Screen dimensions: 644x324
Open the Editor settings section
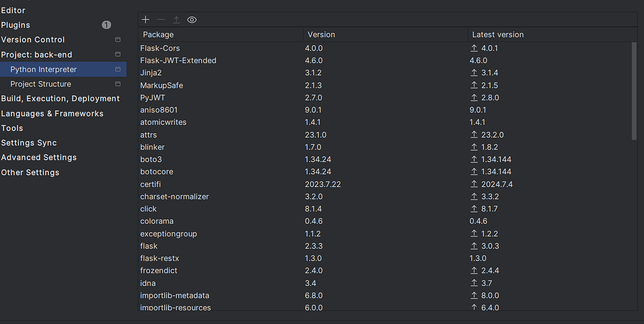pyautogui.click(x=13, y=10)
